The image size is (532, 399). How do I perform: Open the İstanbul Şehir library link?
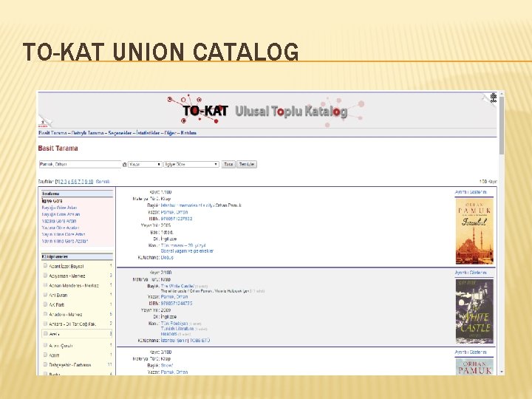pyautogui.click(x=174, y=341)
